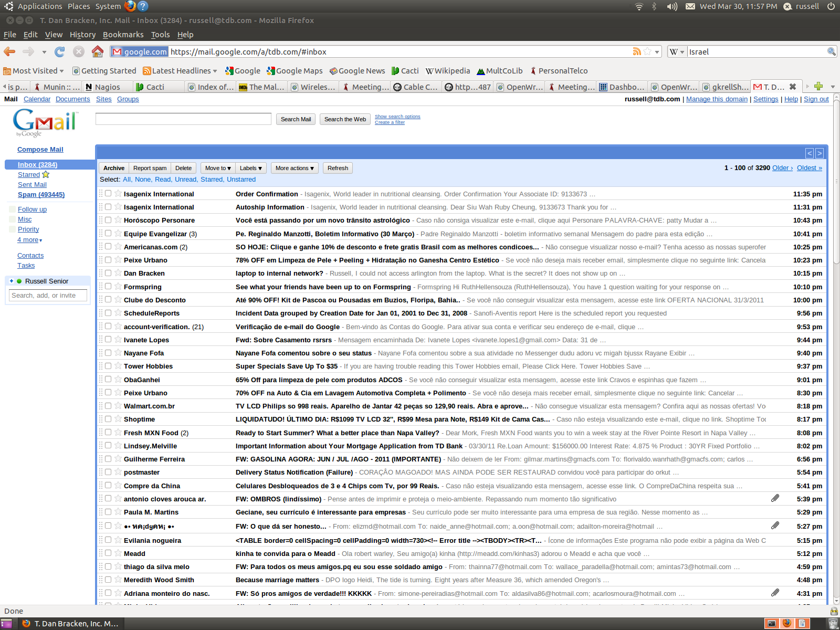
Task: Go to previous page with the < arrow button
Action: [810, 153]
